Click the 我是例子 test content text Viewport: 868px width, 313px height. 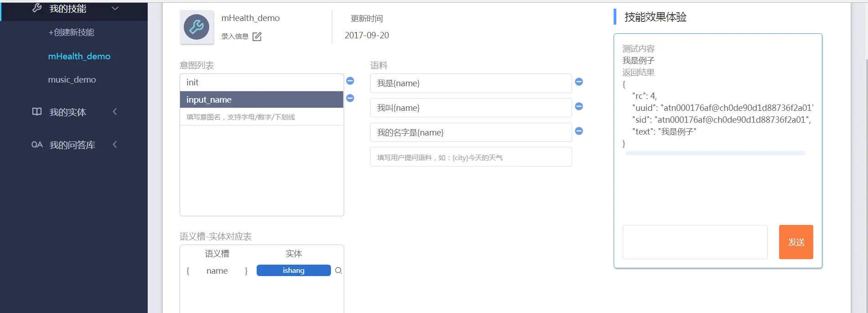coord(639,60)
